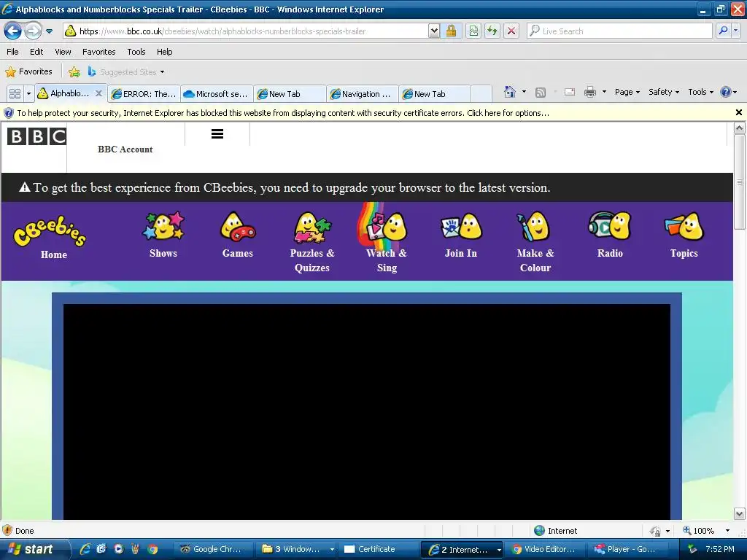Dismiss the security information bar
Image resolution: width=747 pixels, height=560 pixels.
(738, 112)
